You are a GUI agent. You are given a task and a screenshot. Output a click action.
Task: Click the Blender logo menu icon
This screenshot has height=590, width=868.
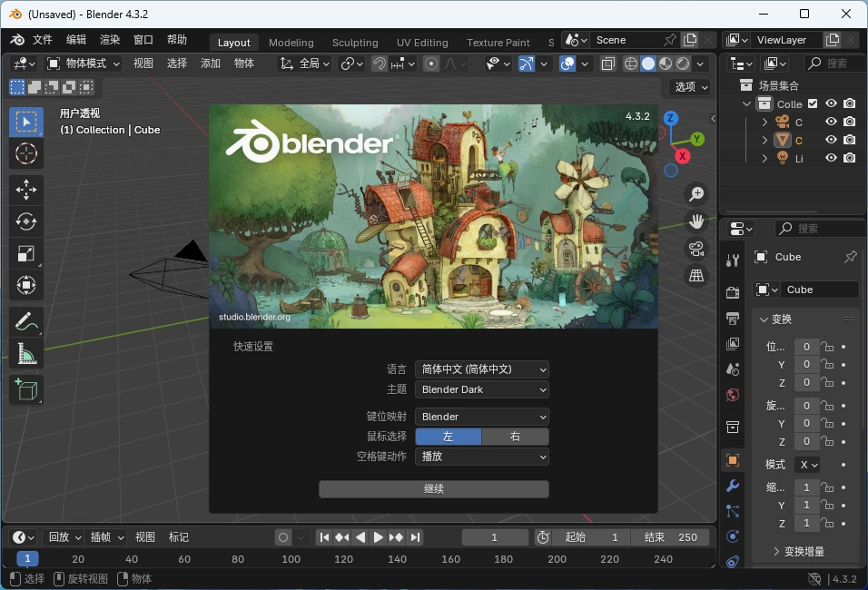point(17,40)
